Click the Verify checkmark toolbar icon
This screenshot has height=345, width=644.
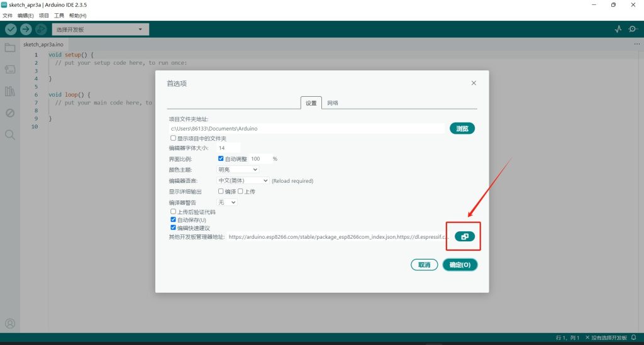coord(11,29)
